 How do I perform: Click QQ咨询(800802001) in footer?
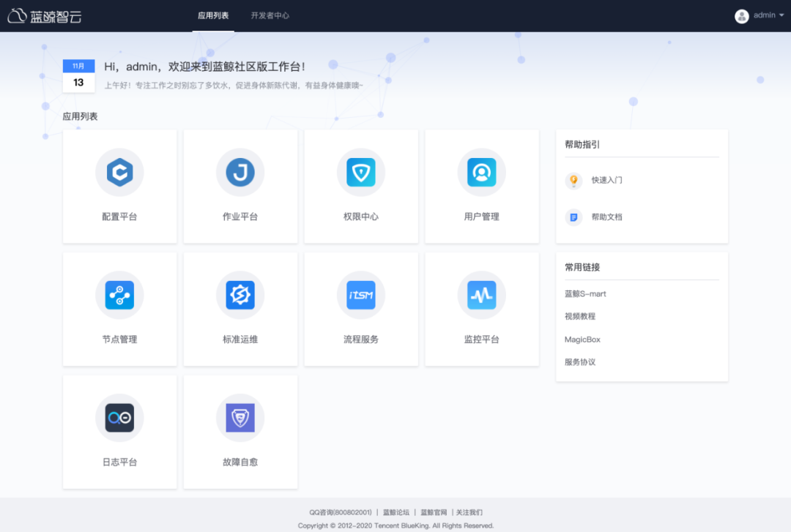pyautogui.click(x=341, y=512)
